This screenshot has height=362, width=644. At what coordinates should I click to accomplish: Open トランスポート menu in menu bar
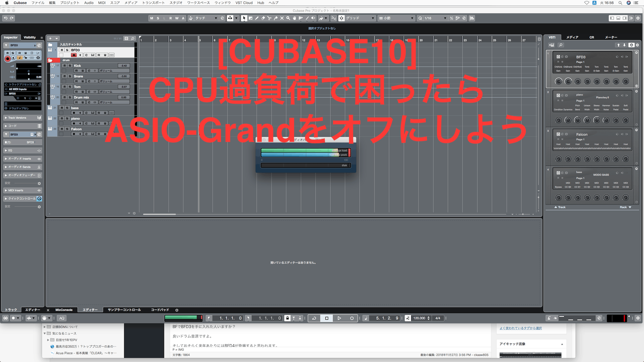153,3
